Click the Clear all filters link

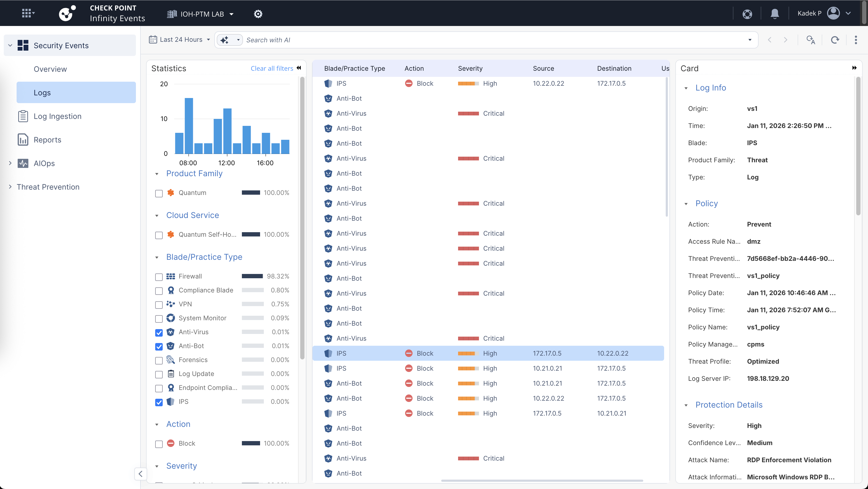click(272, 68)
